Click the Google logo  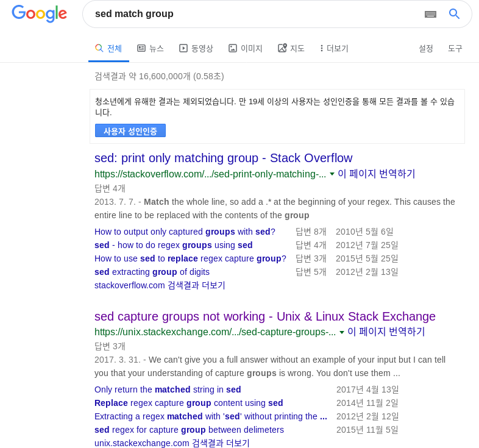click(x=39, y=14)
